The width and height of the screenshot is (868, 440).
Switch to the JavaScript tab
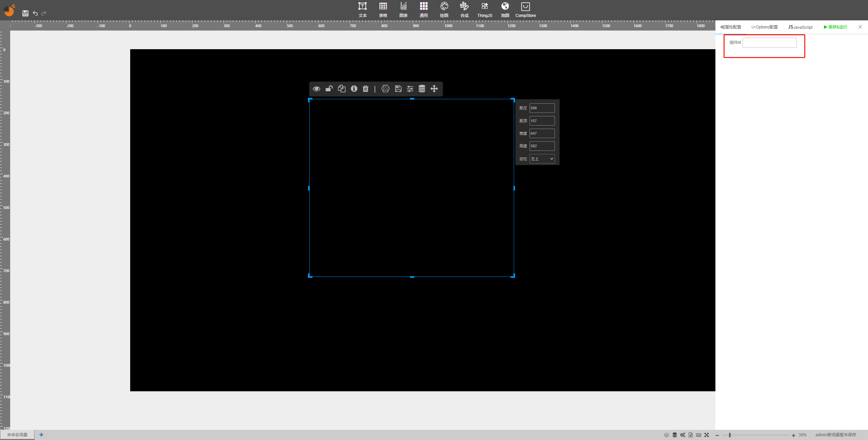click(x=800, y=27)
